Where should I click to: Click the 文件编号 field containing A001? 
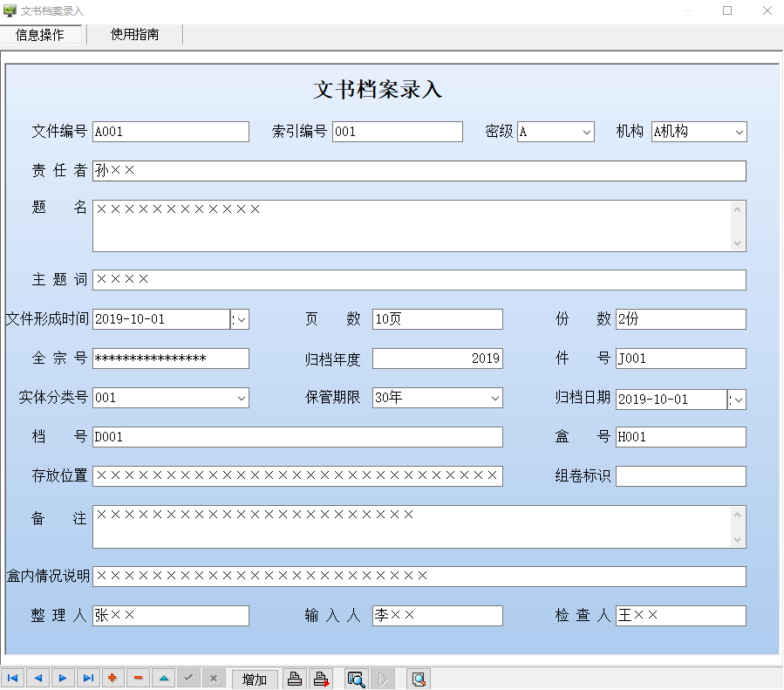pyautogui.click(x=171, y=132)
